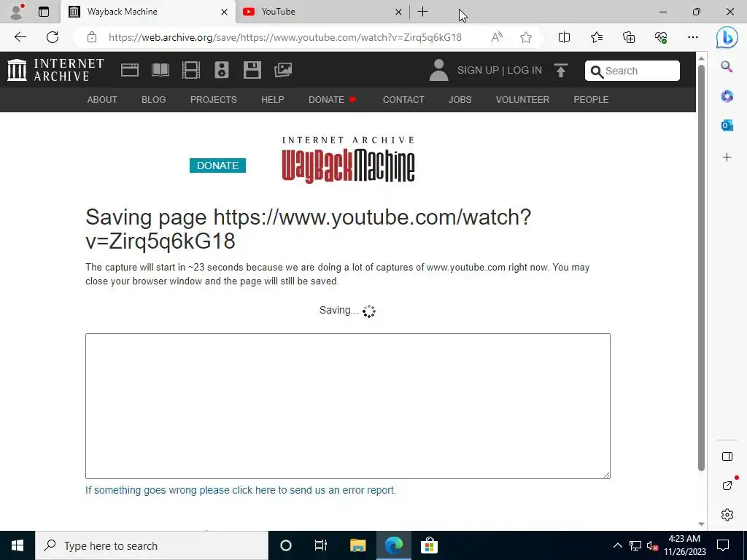Screen dimensions: 747x560
Task: Click the SIGN UP link
Action: 478,70
